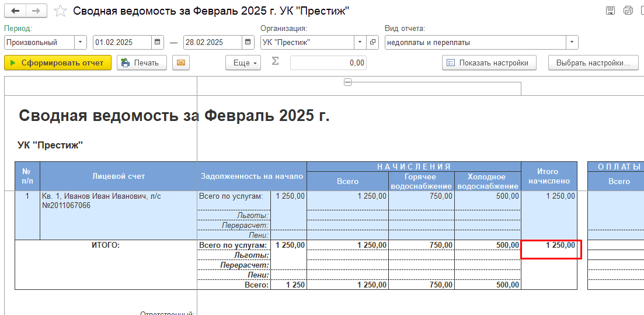Click the back navigation arrow
Viewport: 644px width, 315px height.
coord(15,11)
